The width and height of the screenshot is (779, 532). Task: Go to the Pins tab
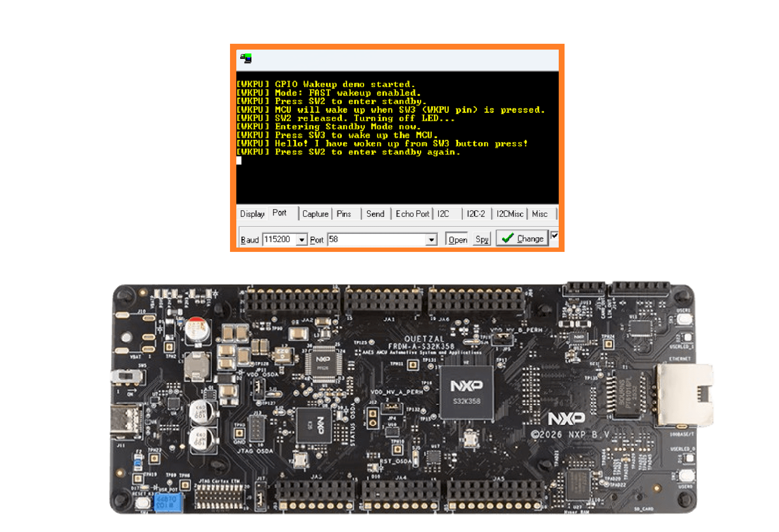pos(344,214)
